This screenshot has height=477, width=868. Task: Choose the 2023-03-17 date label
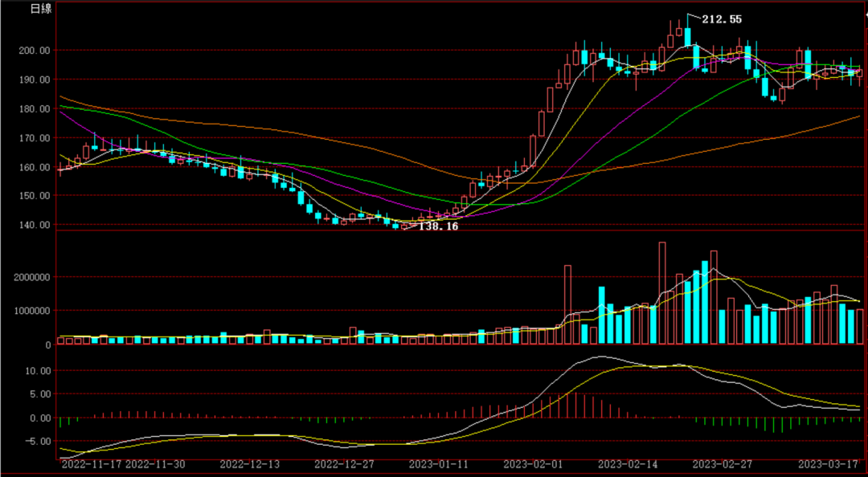pyautogui.click(x=828, y=464)
